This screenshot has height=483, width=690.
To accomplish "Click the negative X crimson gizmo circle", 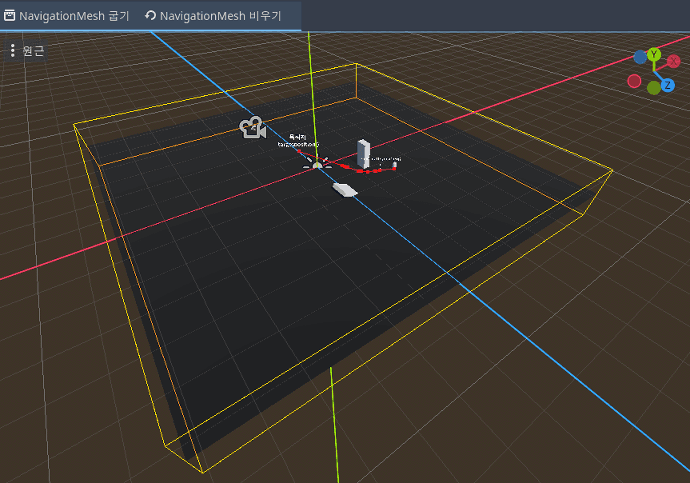I will tap(634, 81).
